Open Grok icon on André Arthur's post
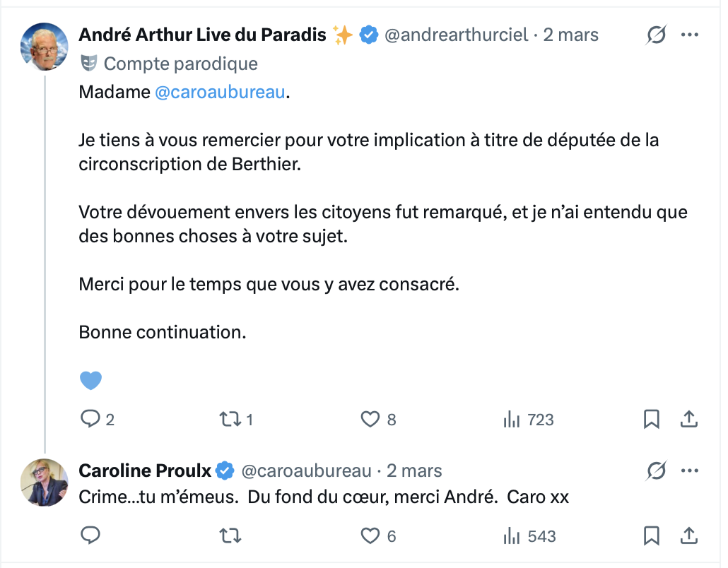 (657, 35)
